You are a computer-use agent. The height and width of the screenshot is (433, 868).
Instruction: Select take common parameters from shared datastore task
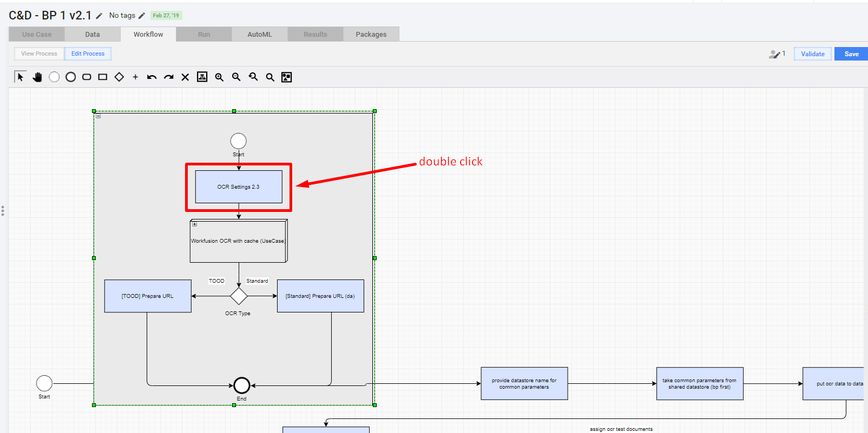click(700, 384)
